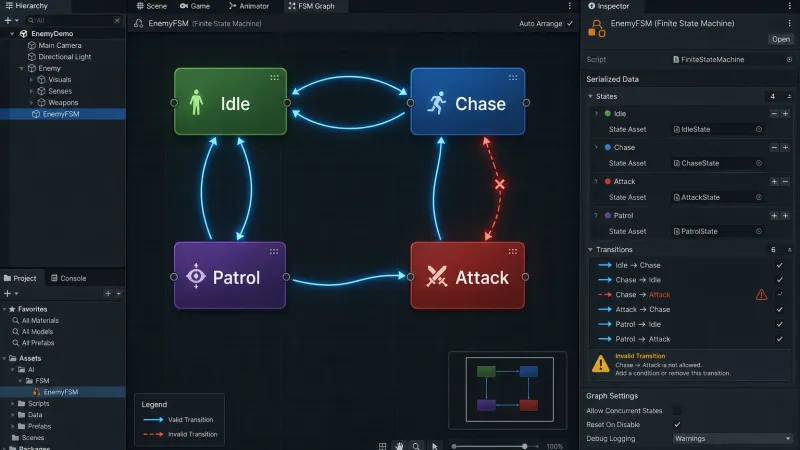Open object picker for AttackState asset
Screen dimensions: 800x450
759,197
